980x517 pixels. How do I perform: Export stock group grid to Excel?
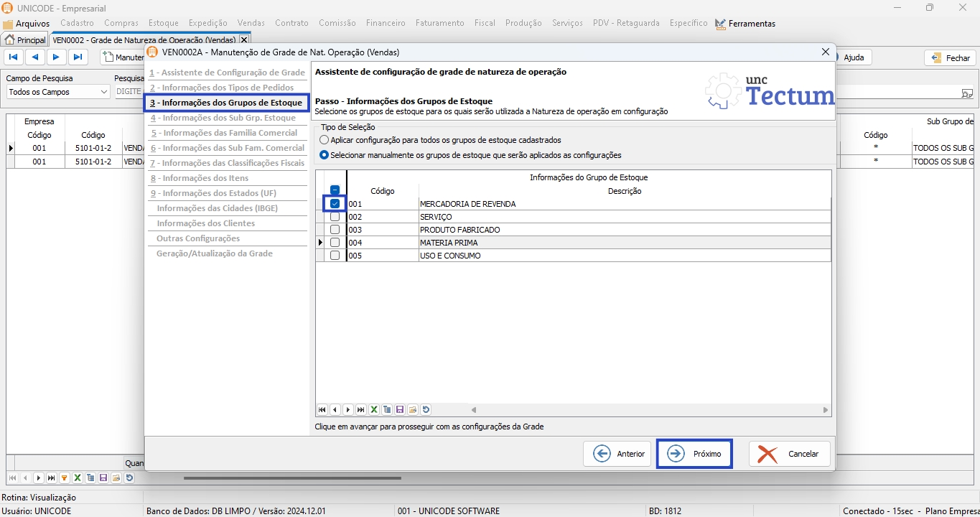[374, 410]
